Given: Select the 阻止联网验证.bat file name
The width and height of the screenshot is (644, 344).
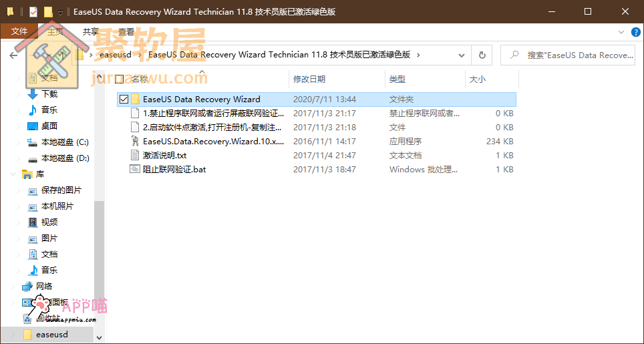Looking at the screenshot, I should pyautogui.click(x=174, y=169).
